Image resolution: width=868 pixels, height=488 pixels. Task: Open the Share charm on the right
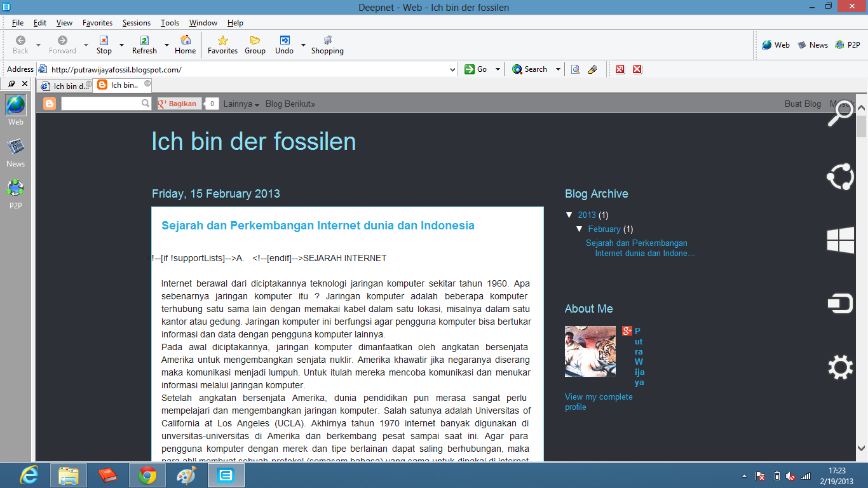[x=840, y=177]
